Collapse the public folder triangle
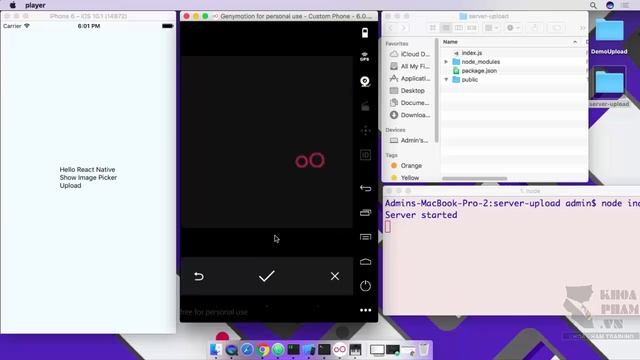 coord(446,80)
